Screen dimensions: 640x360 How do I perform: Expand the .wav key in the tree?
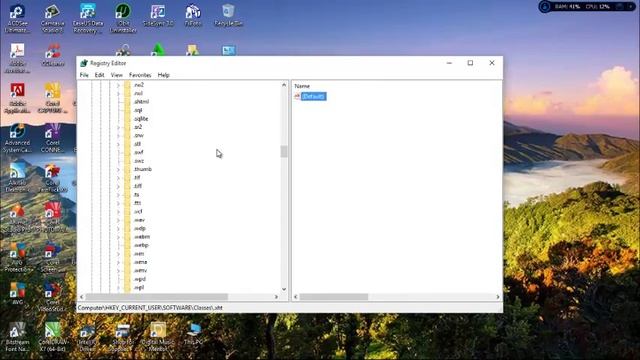click(x=118, y=220)
